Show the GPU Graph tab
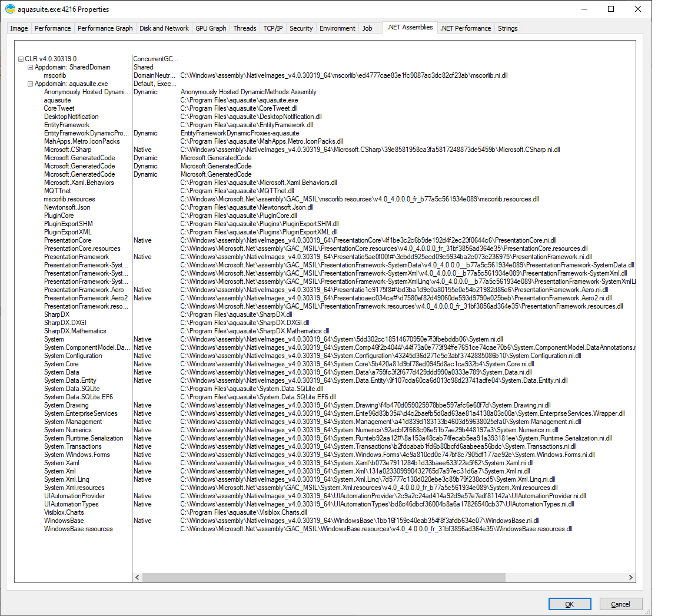Image resolution: width=678 pixels, height=616 pixels. (x=211, y=28)
